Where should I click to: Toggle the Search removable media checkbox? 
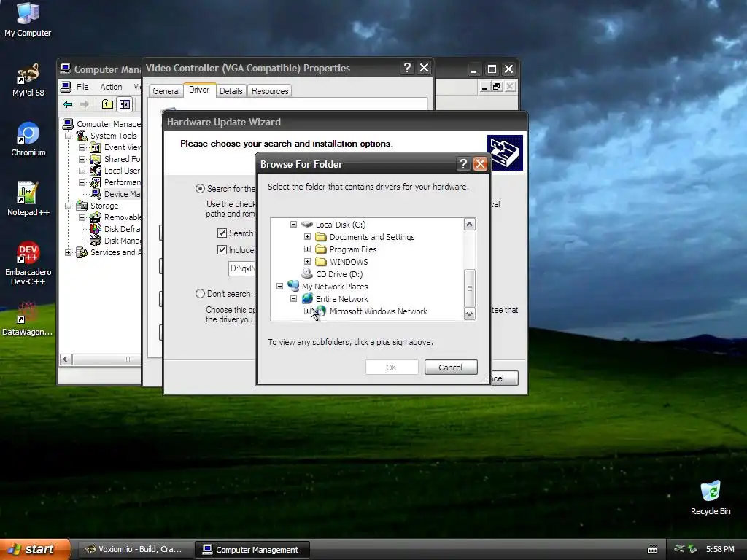(x=222, y=233)
